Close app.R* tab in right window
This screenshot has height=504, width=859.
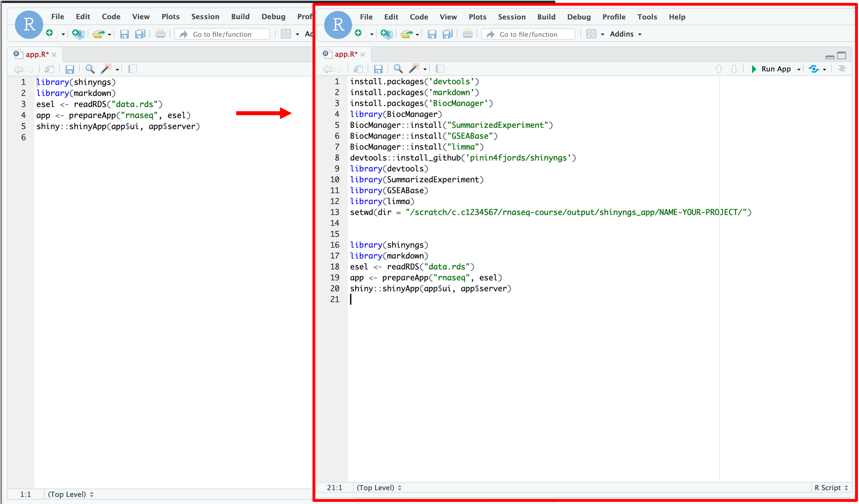coord(363,54)
